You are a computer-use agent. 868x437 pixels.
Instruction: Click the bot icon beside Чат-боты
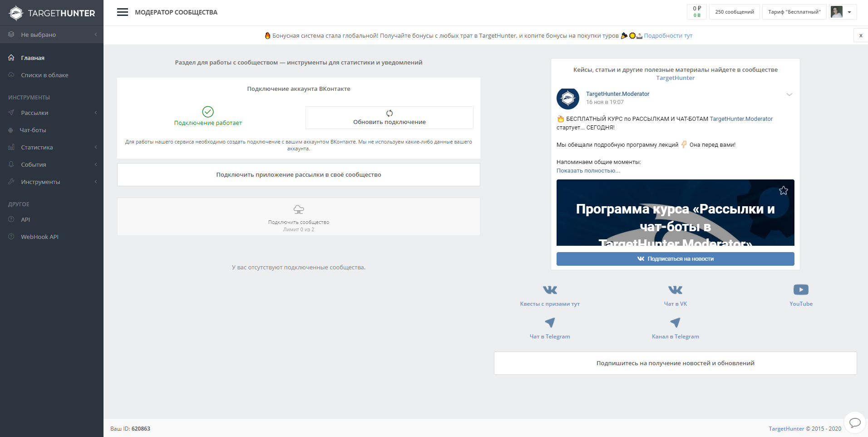[11, 130]
